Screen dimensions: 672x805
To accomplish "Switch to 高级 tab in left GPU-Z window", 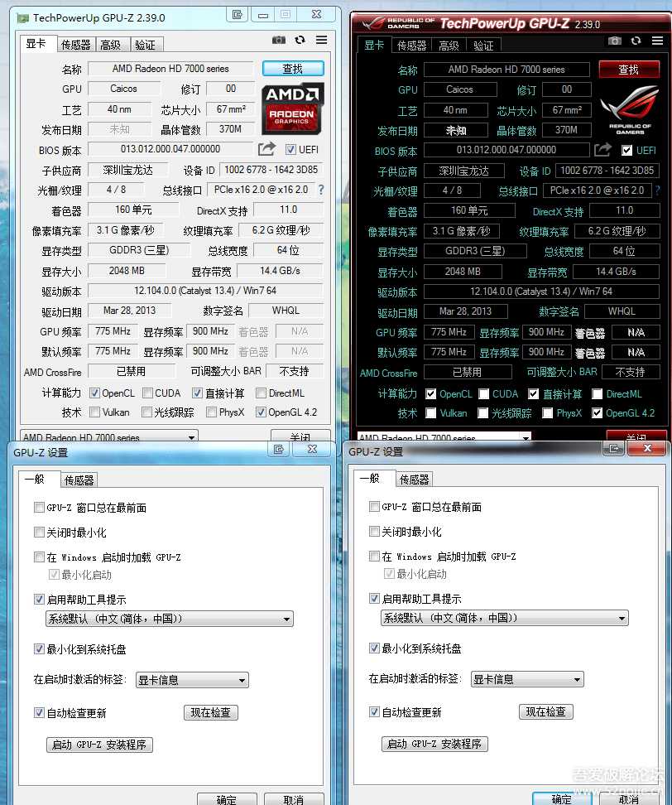I will point(112,46).
